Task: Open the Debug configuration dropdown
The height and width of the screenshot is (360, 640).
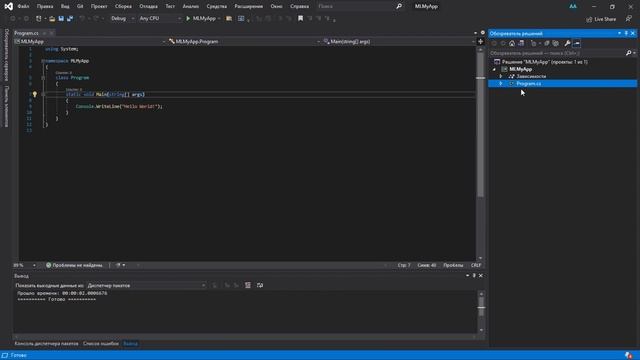Action: (122, 18)
